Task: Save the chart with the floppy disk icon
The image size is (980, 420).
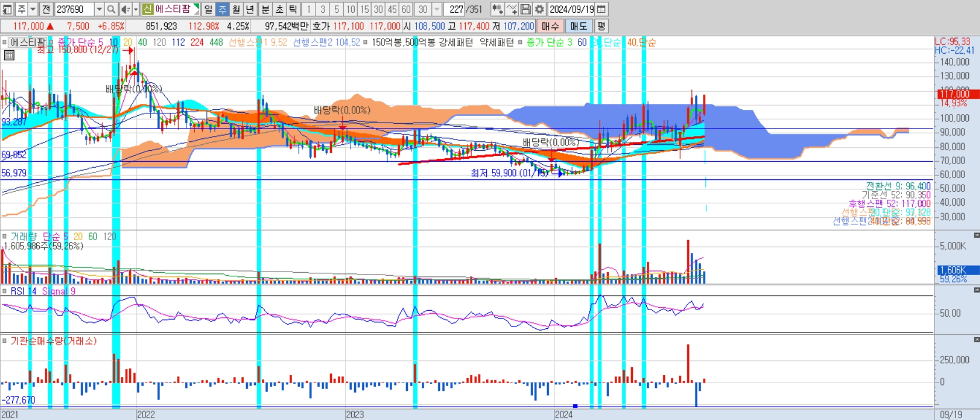Action: point(525,9)
